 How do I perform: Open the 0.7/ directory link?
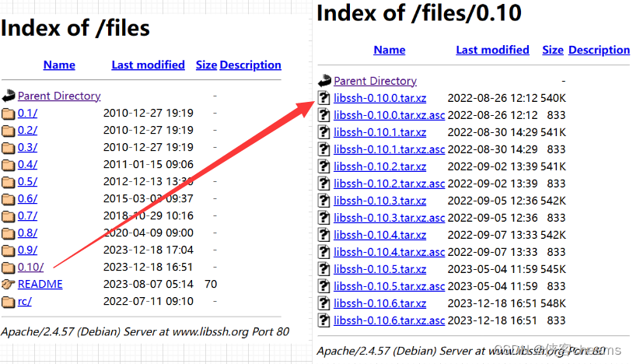pyautogui.click(x=27, y=216)
